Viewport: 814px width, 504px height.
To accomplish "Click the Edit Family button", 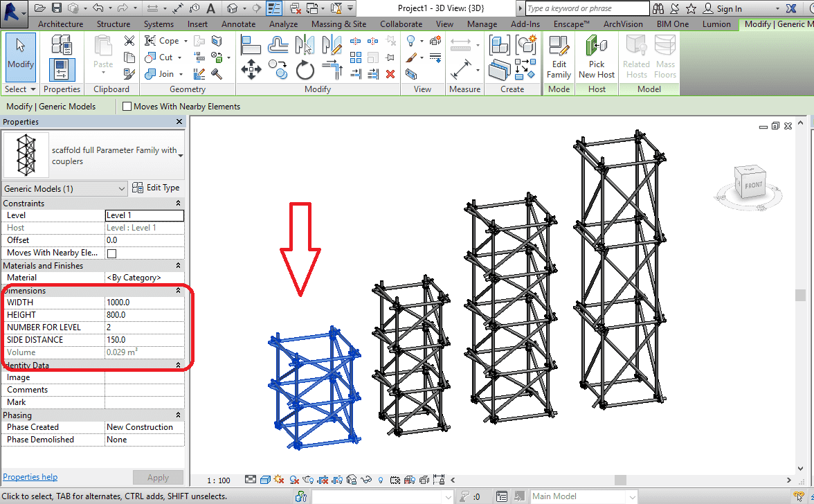I will pyautogui.click(x=559, y=56).
